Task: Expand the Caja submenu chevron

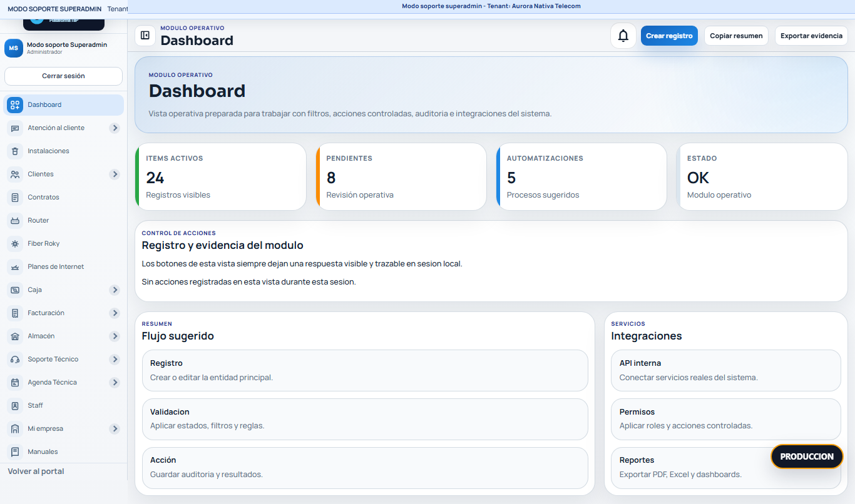Action: (115, 290)
